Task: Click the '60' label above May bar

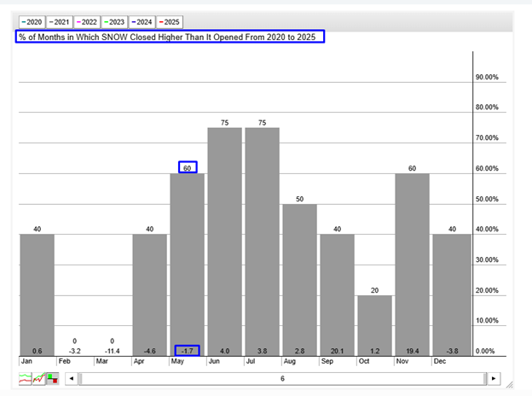Action: click(x=188, y=168)
